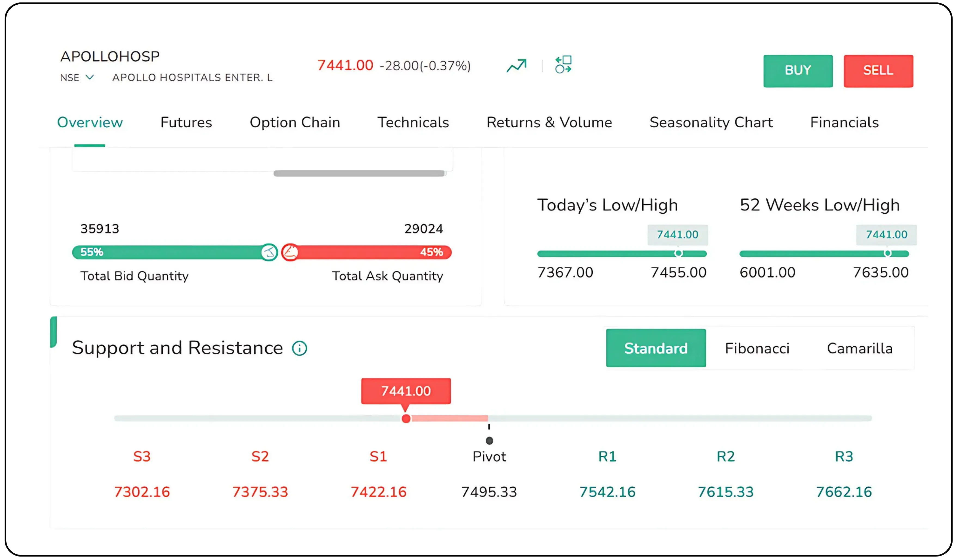The height and width of the screenshot is (560, 955).
Task: Click the horizontal gray scrollbar
Action: [x=359, y=173]
